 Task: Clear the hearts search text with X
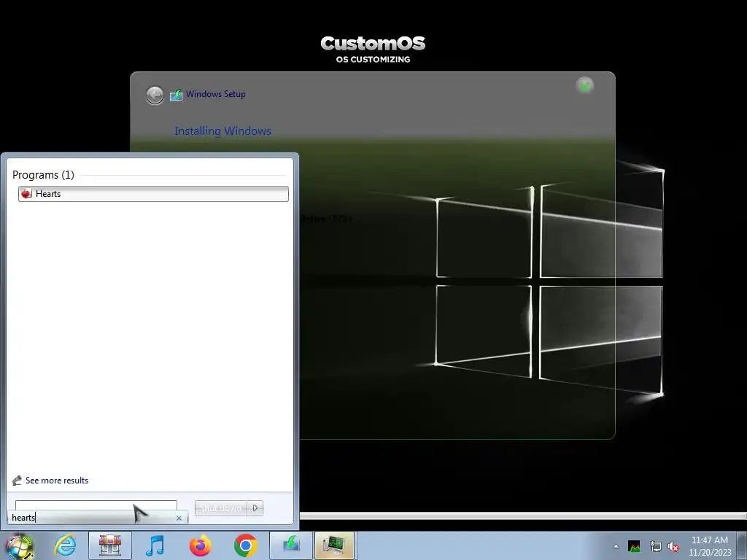tap(179, 518)
